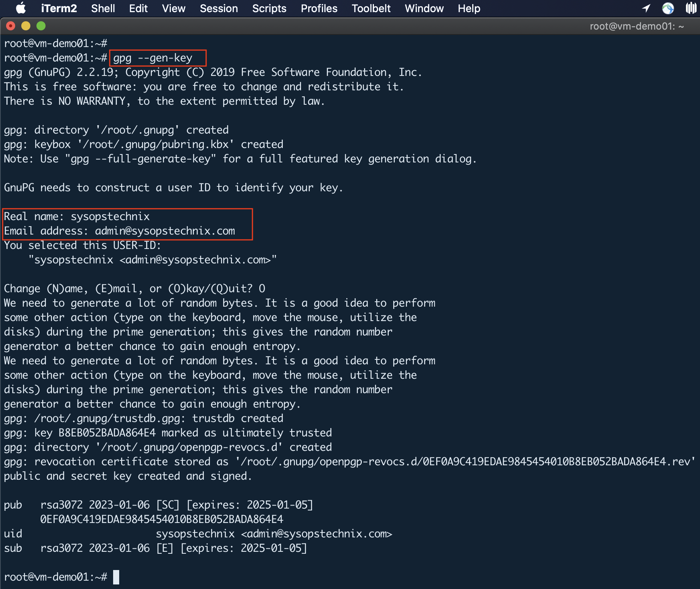Open the Scripts menu

[x=269, y=8]
